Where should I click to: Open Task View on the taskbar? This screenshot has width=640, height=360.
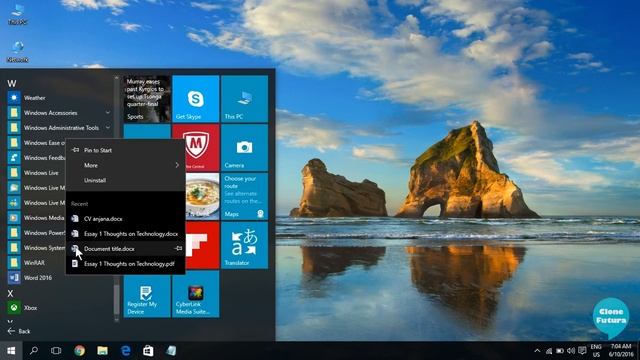click(56, 351)
